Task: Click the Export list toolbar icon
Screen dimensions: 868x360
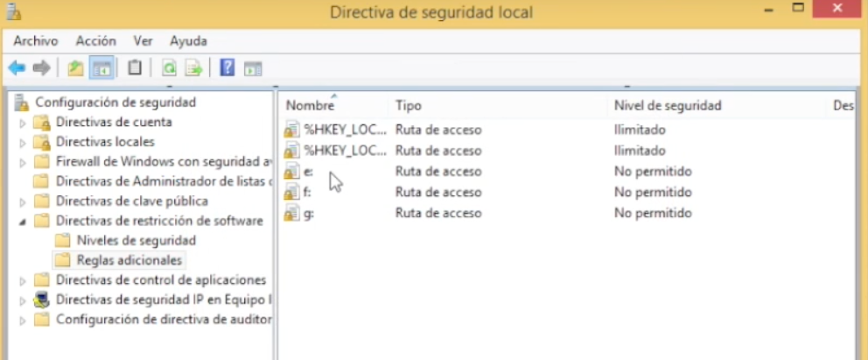Action: pyautogui.click(x=193, y=67)
